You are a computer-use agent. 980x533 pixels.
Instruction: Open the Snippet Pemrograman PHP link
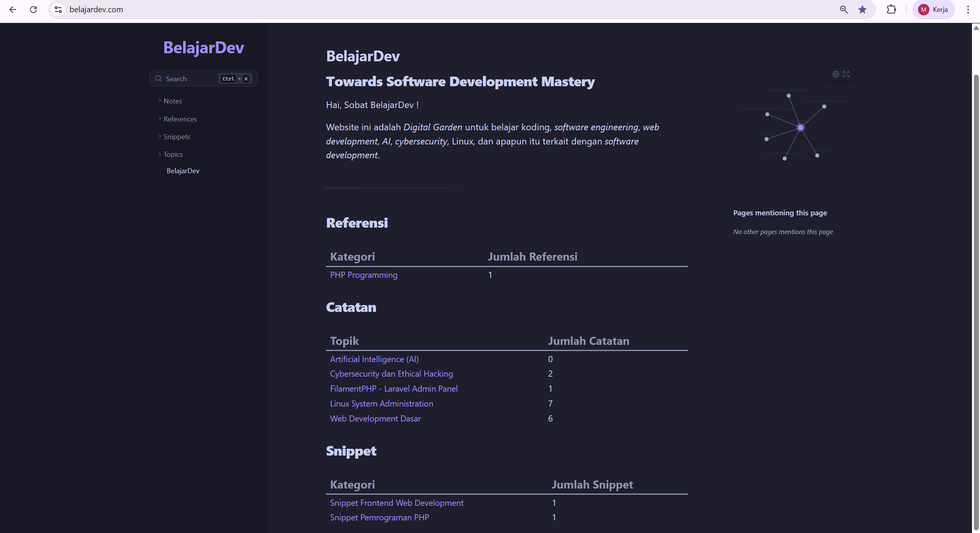point(379,517)
